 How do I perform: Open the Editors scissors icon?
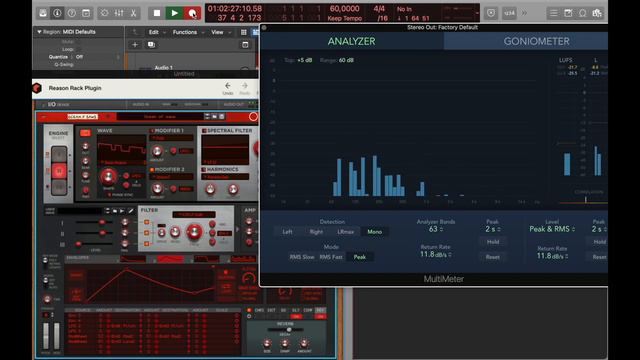click(x=133, y=13)
